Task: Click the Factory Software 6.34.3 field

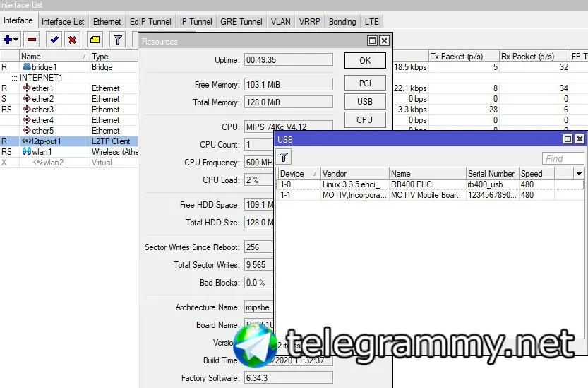Action: [289, 378]
